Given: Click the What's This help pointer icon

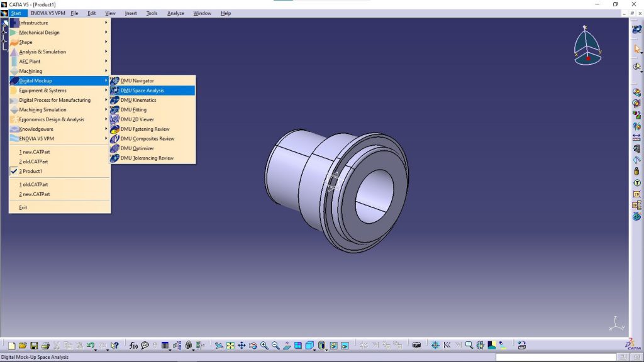Looking at the screenshot, I should point(114,346).
